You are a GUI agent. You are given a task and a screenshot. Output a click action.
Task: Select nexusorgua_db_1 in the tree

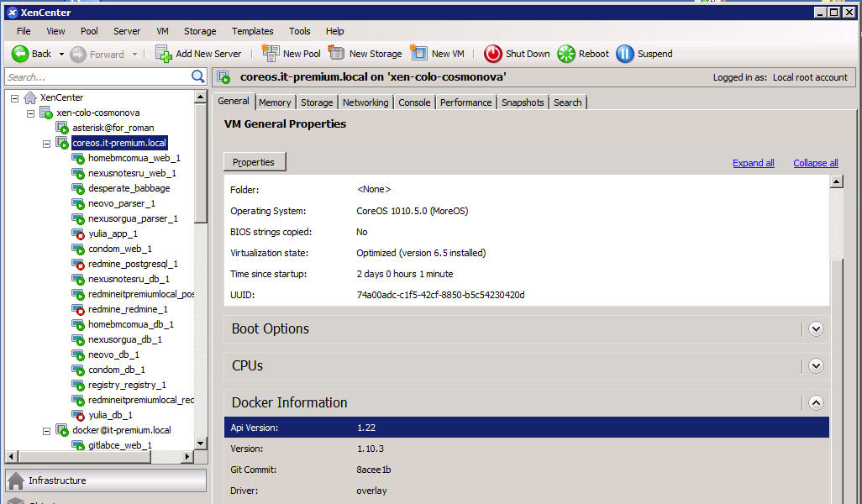tap(125, 339)
